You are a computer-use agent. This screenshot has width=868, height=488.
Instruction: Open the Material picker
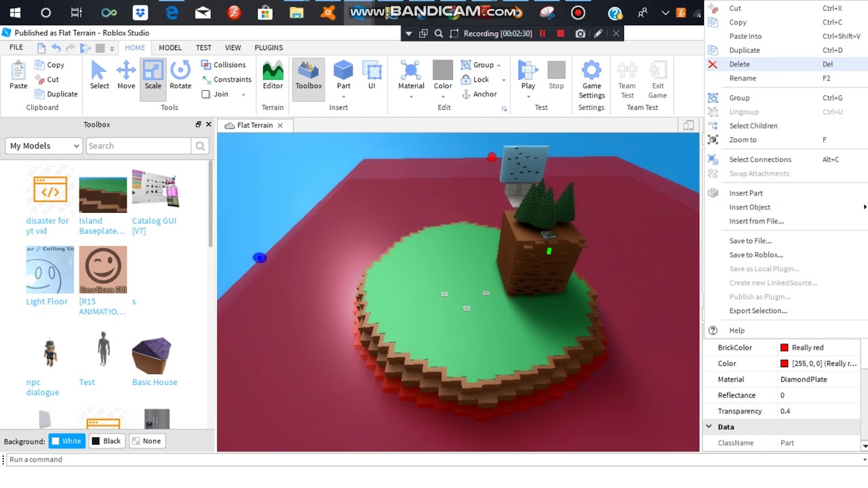tap(411, 76)
